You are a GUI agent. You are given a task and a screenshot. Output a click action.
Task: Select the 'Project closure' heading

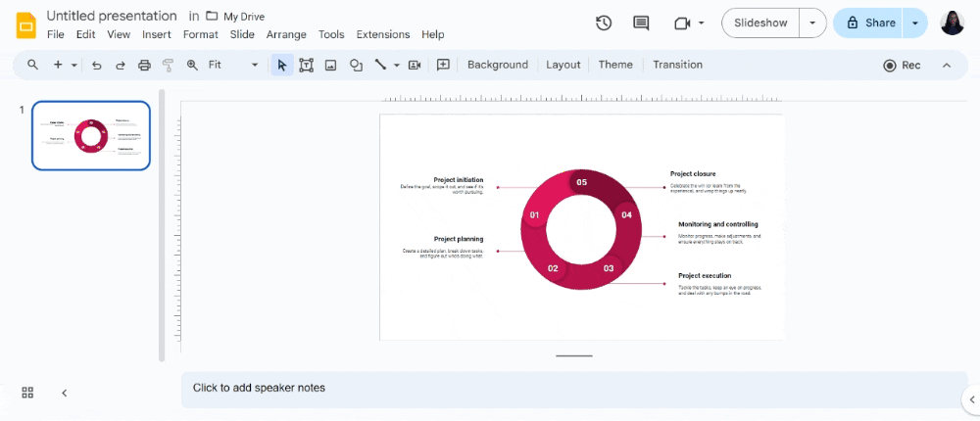pyautogui.click(x=693, y=173)
